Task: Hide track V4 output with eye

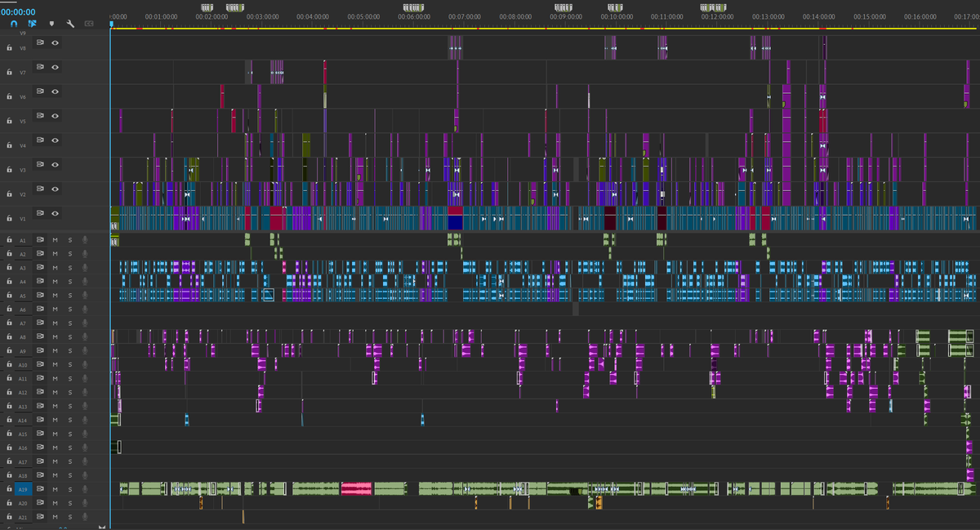Action: 55,140
